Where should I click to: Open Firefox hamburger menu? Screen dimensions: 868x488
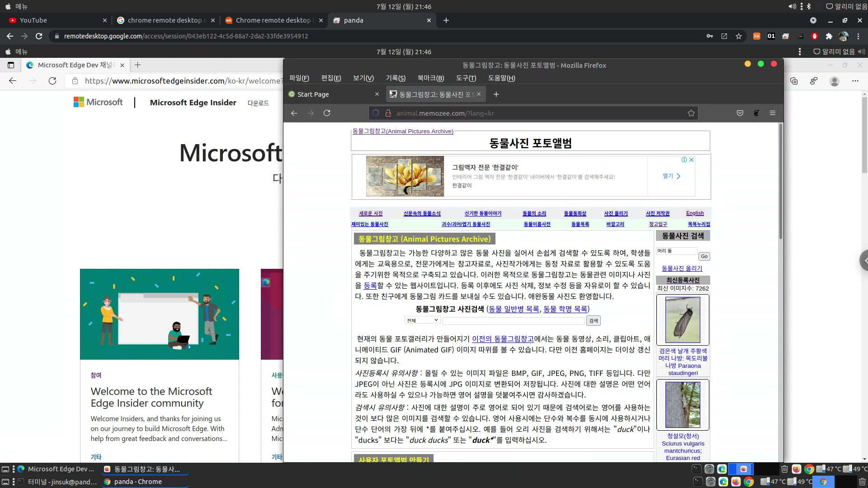773,113
